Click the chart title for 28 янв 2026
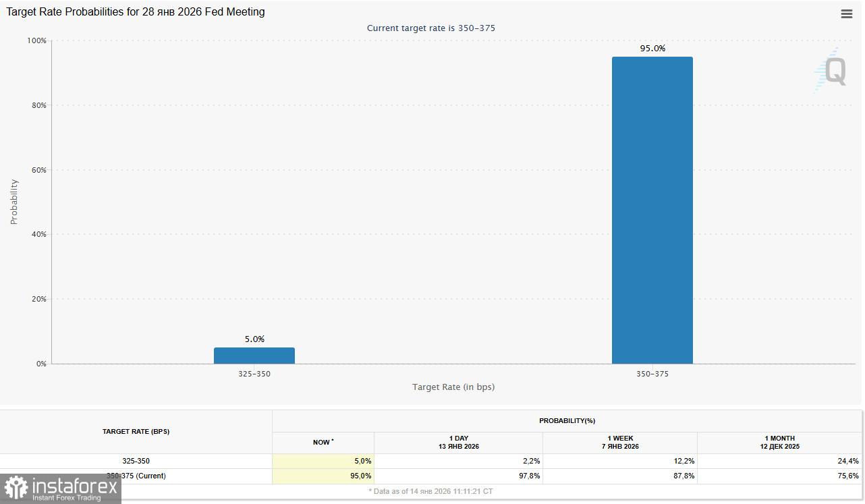 [136, 12]
